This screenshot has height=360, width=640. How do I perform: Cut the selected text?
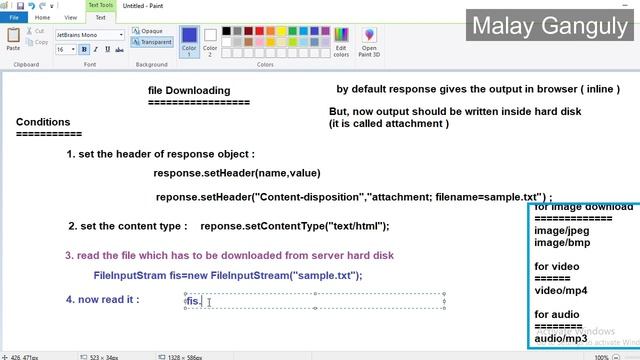(x=36, y=31)
